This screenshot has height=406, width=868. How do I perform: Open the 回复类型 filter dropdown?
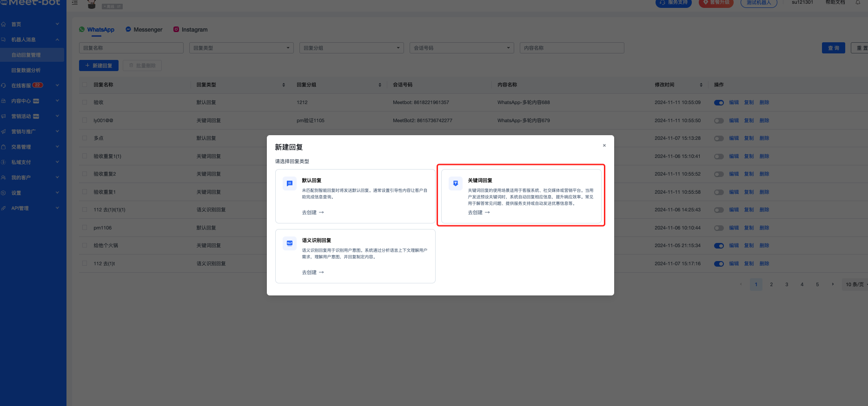pos(241,48)
